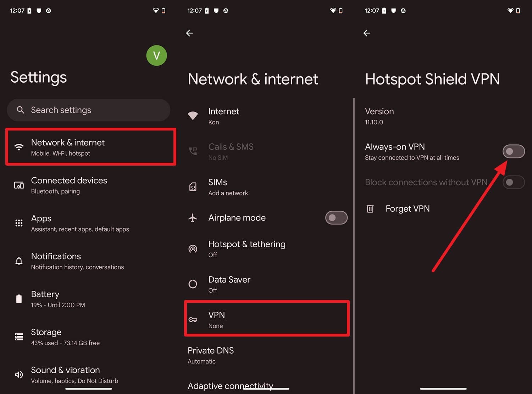This screenshot has width=532, height=394.
Task: Click the 'Bluetooth, pairing' subtitle
Action: pyautogui.click(x=55, y=191)
